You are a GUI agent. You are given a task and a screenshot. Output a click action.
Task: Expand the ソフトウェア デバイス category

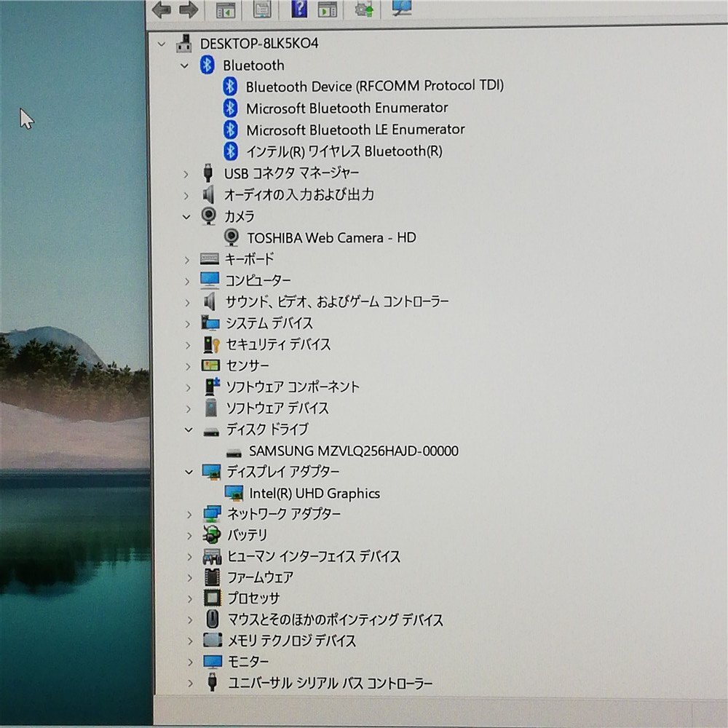click(188, 408)
